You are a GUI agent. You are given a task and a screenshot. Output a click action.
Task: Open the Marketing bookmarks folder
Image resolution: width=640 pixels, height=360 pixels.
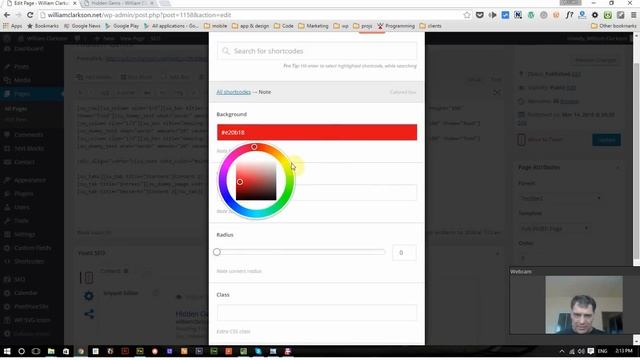click(x=313, y=26)
